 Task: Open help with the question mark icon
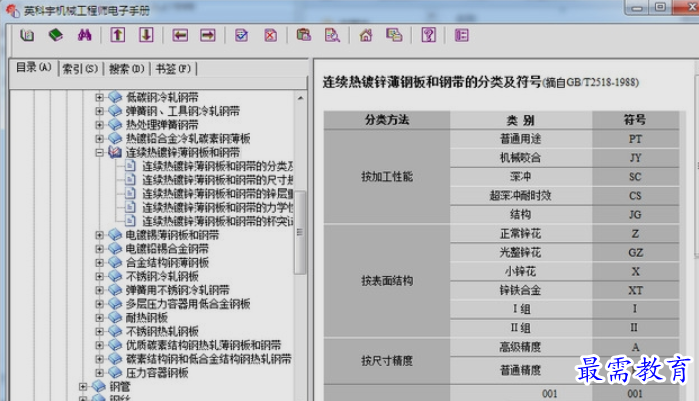pyautogui.click(x=428, y=35)
